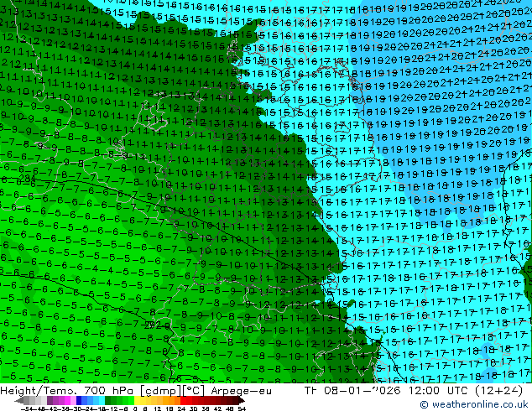This screenshot has width=532, height=411.
Task: Click the 'Arpege-eu' model name label
Action: coord(241,391)
